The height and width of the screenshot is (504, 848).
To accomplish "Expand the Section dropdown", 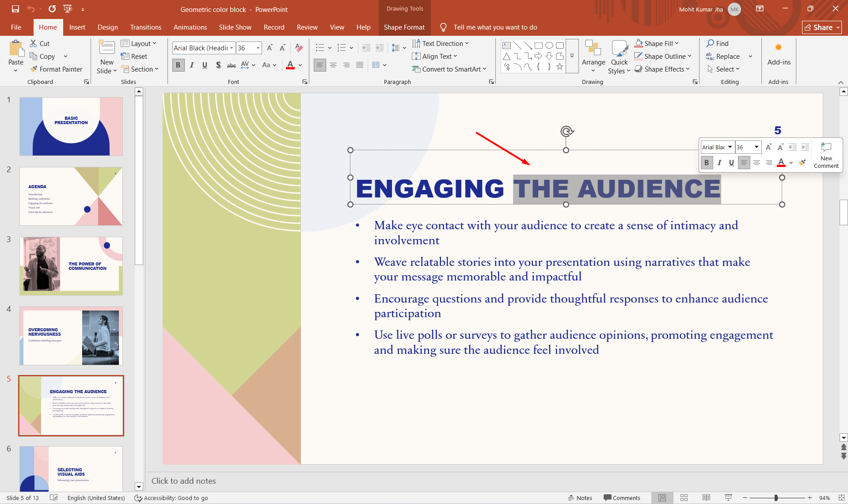I will coord(140,69).
